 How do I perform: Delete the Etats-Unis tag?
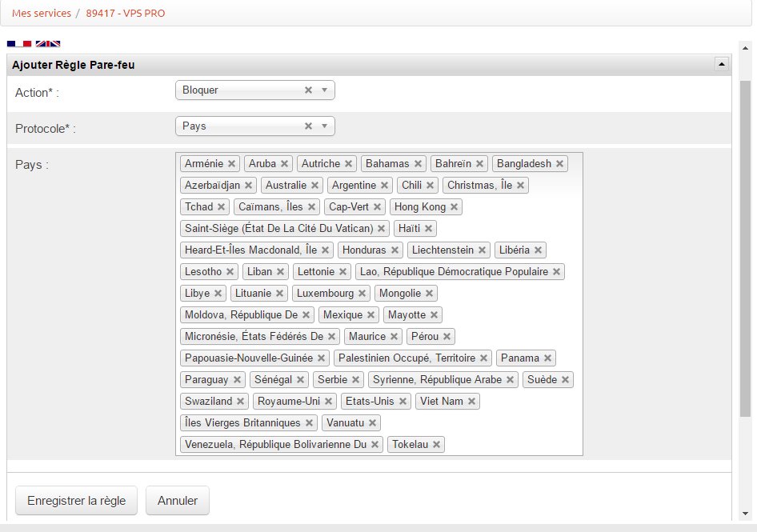click(403, 401)
